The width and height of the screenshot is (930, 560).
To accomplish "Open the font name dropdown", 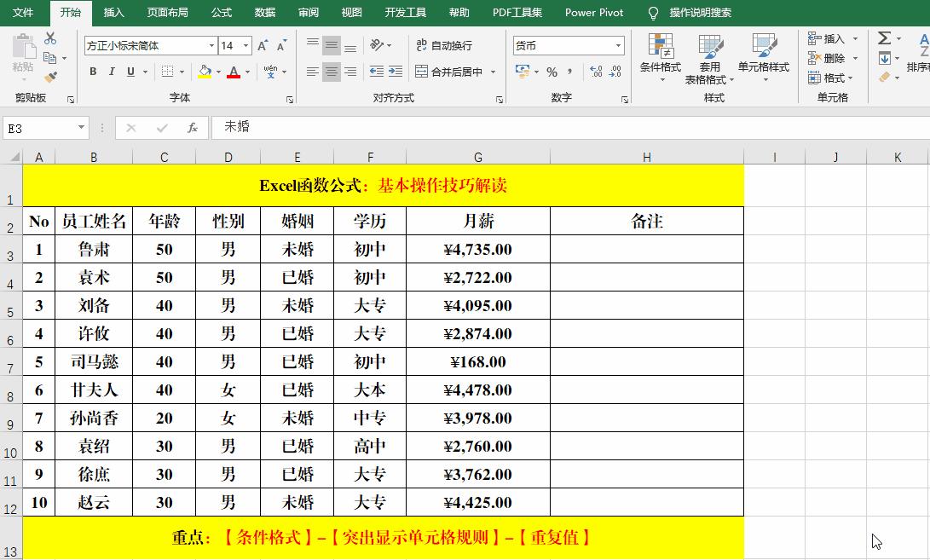I will tap(211, 45).
